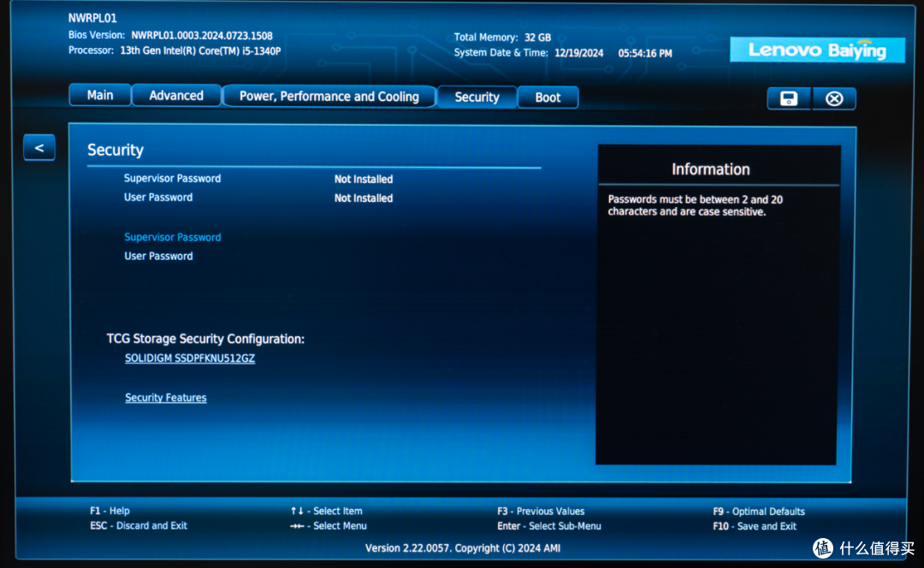Open the Main tab
This screenshot has width=924, height=568.
100,95
